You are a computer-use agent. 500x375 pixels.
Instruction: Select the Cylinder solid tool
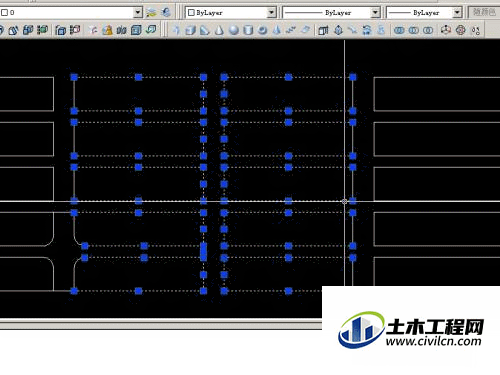[248, 30]
